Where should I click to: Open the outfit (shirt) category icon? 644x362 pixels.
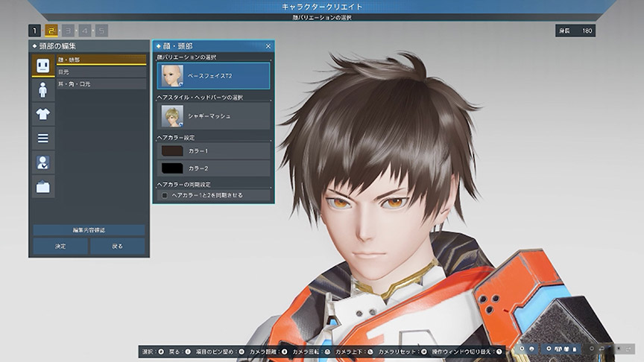(x=42, y=114)
